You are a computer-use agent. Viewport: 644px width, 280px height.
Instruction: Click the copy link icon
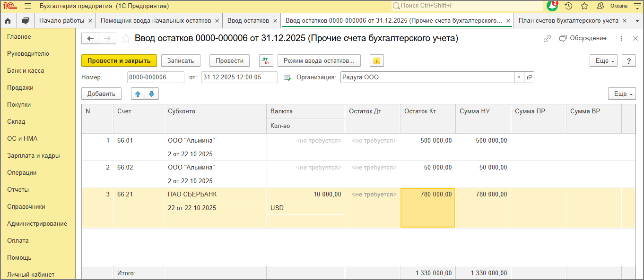tap(547, 38)
